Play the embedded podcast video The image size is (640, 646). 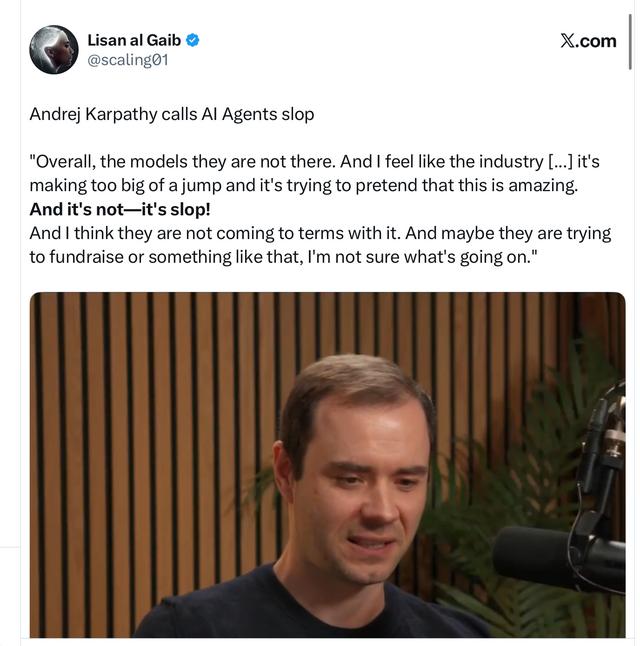[328, 465]
